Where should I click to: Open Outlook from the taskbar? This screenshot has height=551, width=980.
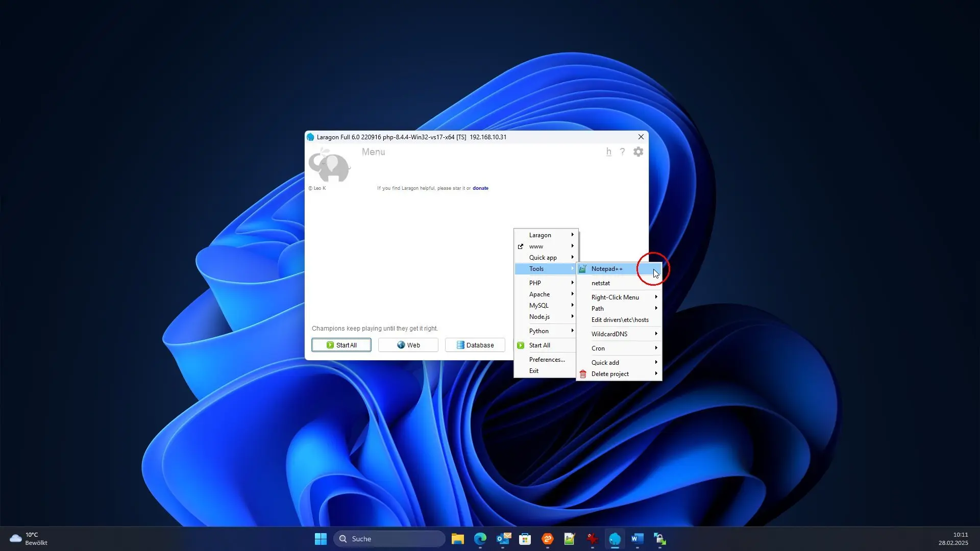pos(503,539)
